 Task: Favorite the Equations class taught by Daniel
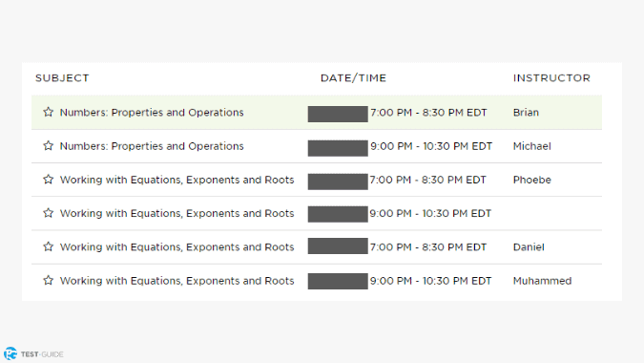coord(48,246)
